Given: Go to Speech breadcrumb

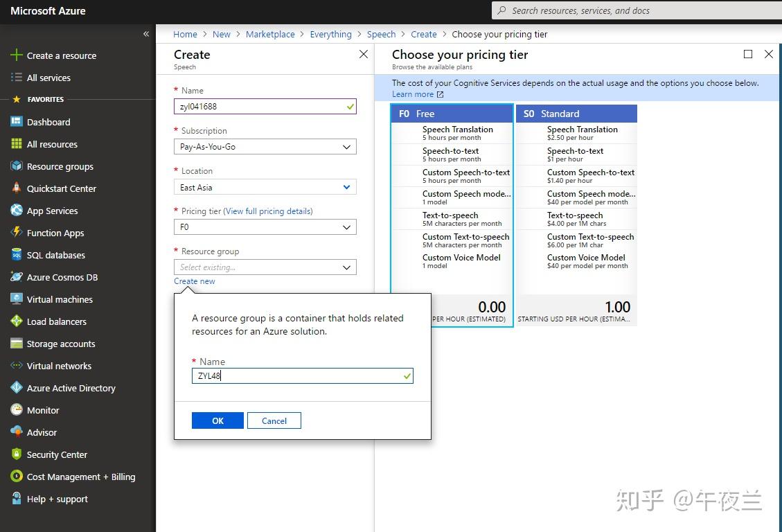Looking at the screenshot, I should point(381,34).
